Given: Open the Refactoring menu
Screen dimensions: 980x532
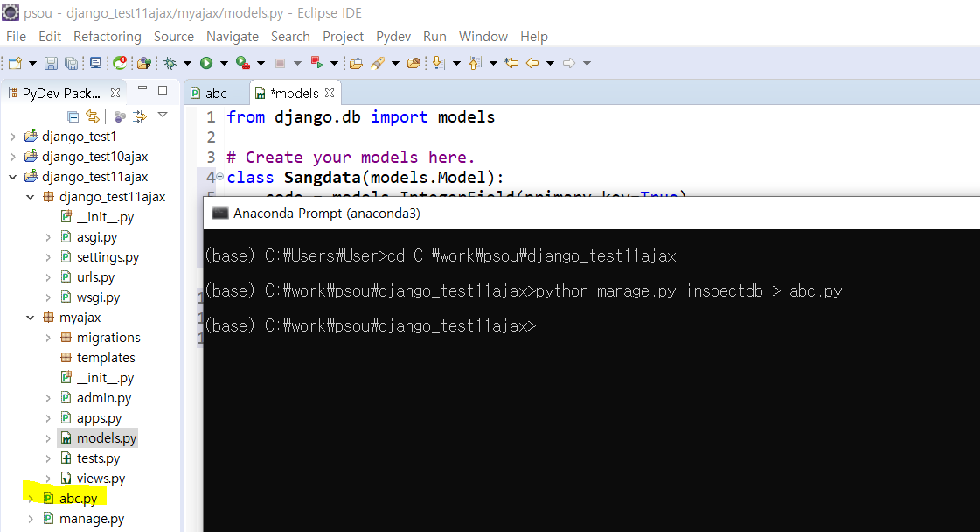Looking at the screenshot, I should 108,36.
